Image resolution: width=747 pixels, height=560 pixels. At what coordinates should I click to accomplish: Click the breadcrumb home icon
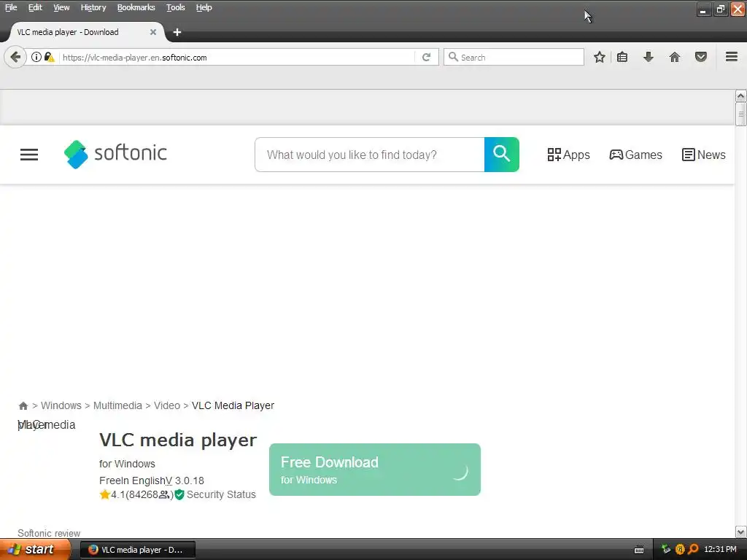pos(23,405)
